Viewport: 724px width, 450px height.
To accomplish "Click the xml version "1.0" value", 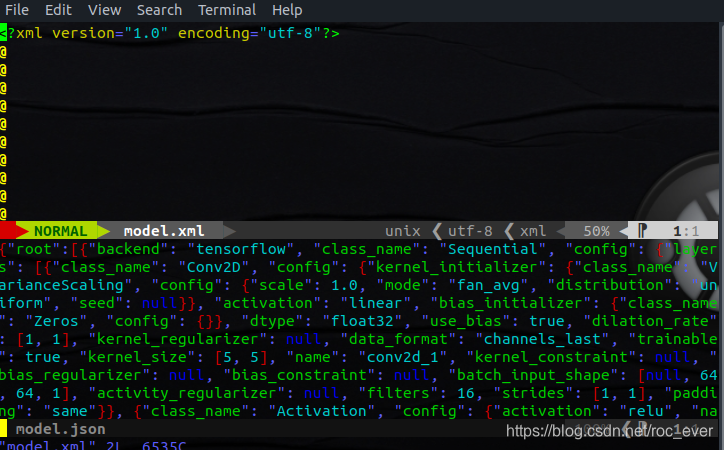I will [146, 33].
